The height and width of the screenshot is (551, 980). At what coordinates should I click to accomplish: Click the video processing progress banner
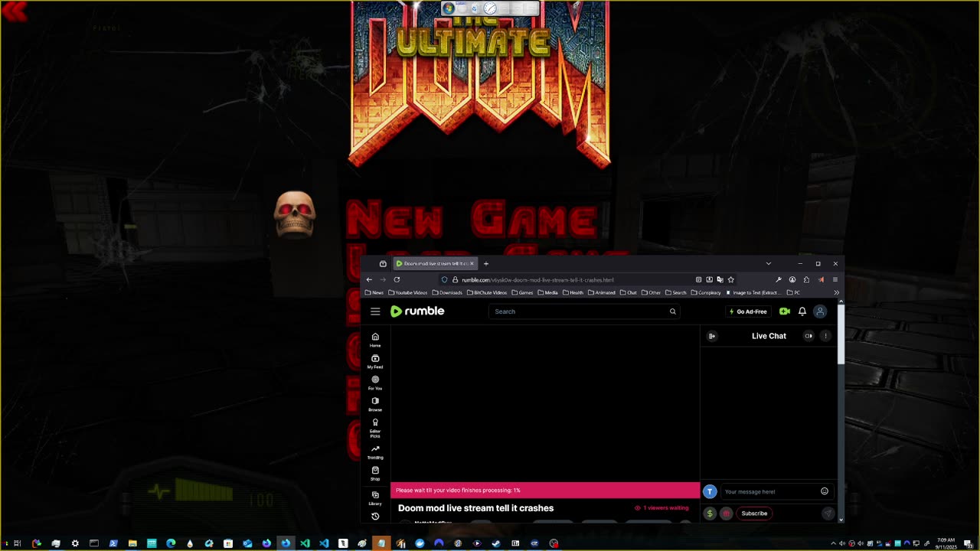[x=545, y=491]
